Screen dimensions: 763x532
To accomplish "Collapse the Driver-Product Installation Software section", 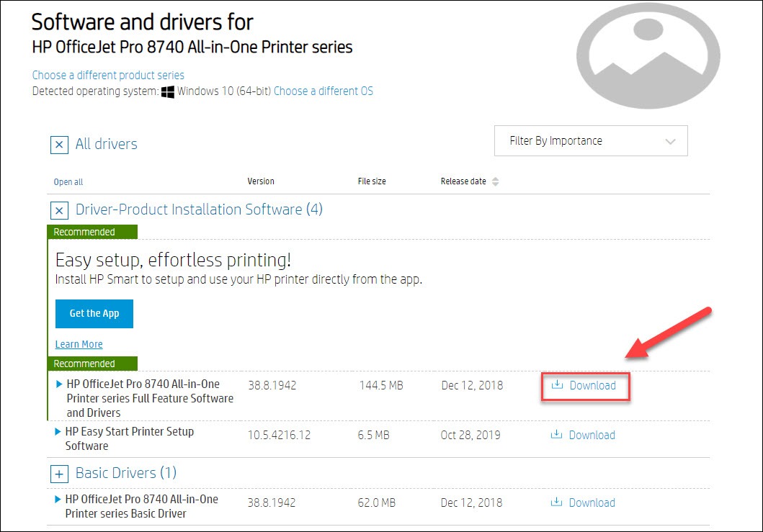I will pyautogui.click(x=58, y=210).
